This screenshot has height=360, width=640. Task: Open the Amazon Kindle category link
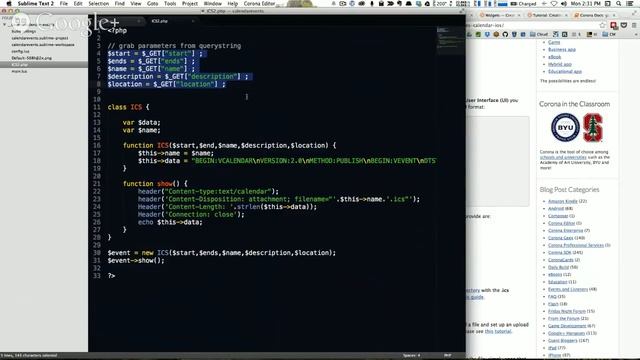tap(562, 201)
